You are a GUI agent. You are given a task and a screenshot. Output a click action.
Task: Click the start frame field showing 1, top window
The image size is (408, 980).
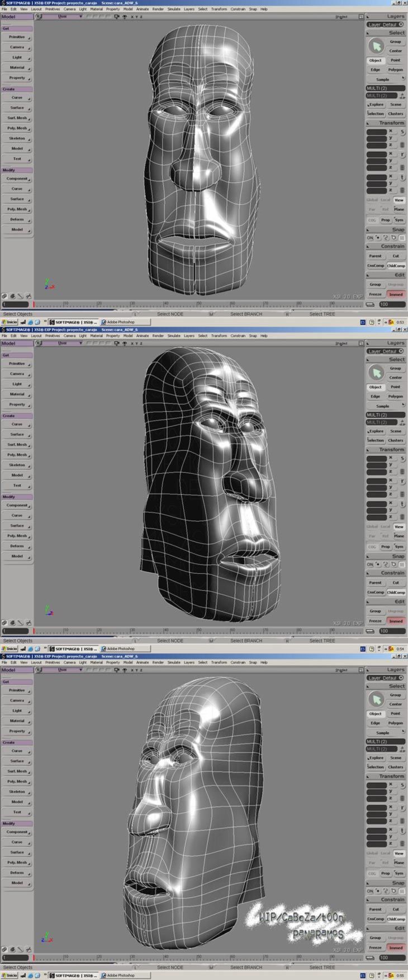click(x=15, y=304)
